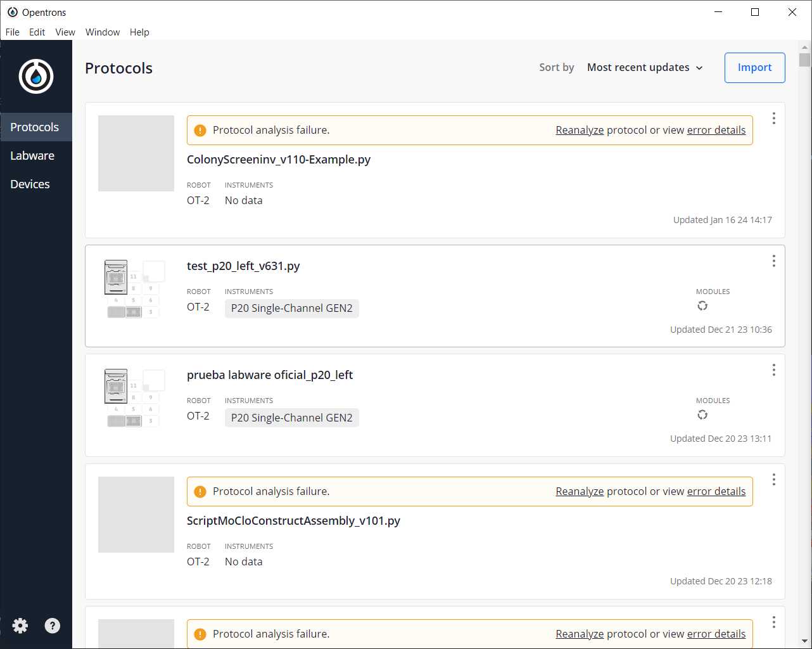Click the prueba labware oficial_p20_left protocol name
This screenshot has width=812, height=649.
270,375
